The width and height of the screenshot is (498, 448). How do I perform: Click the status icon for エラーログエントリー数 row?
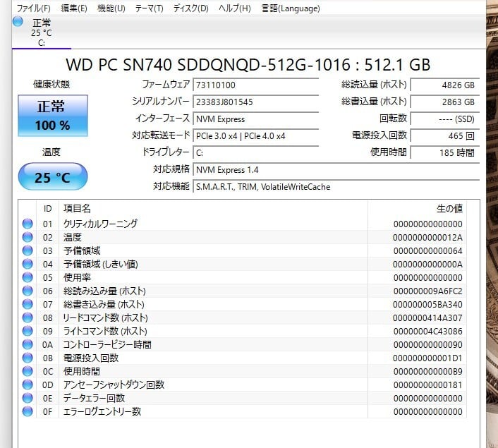point(28,411)
